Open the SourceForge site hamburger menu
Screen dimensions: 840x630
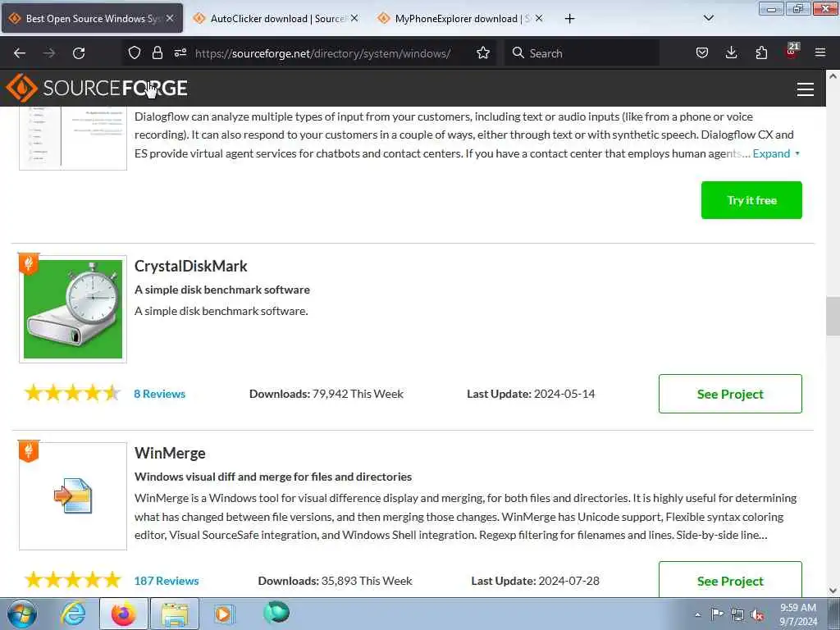(806, 89)
